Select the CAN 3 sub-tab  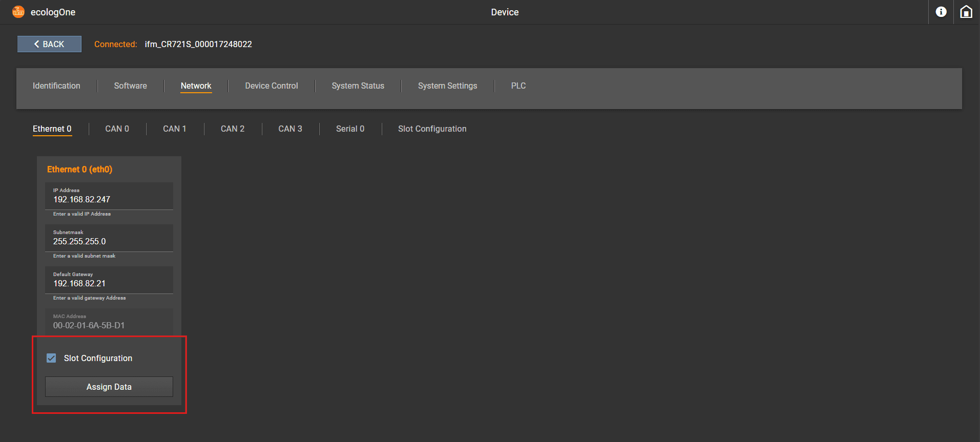tap(290, 129)
